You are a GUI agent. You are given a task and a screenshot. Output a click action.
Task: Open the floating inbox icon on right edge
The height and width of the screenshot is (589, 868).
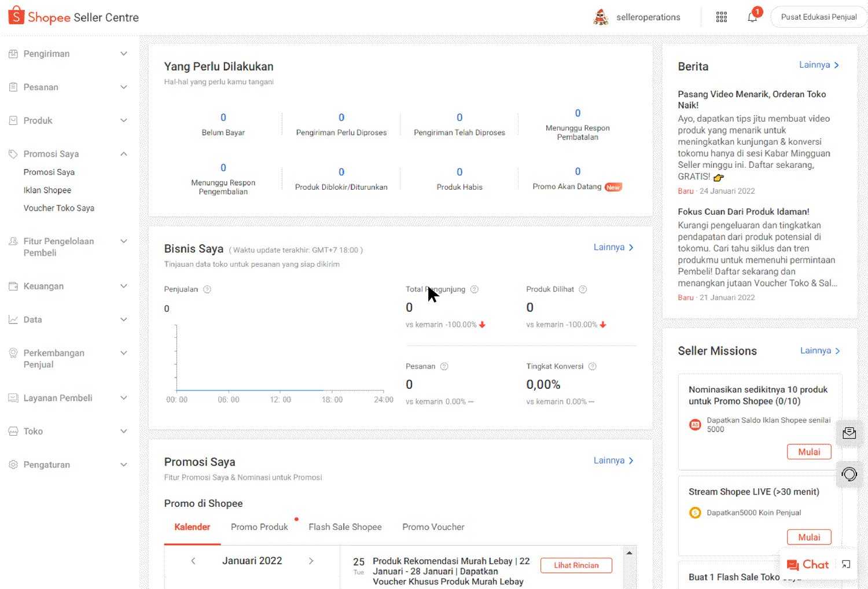[x=849, y=433]
